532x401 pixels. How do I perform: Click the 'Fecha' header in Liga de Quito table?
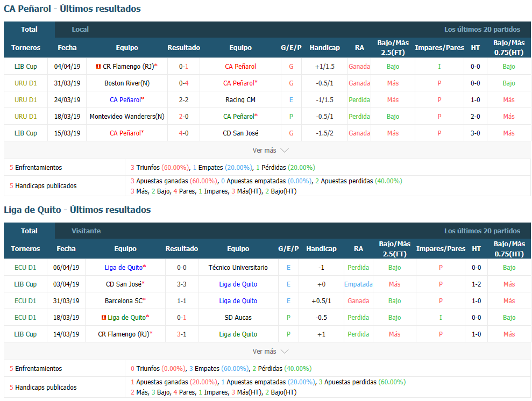(66, 248)
